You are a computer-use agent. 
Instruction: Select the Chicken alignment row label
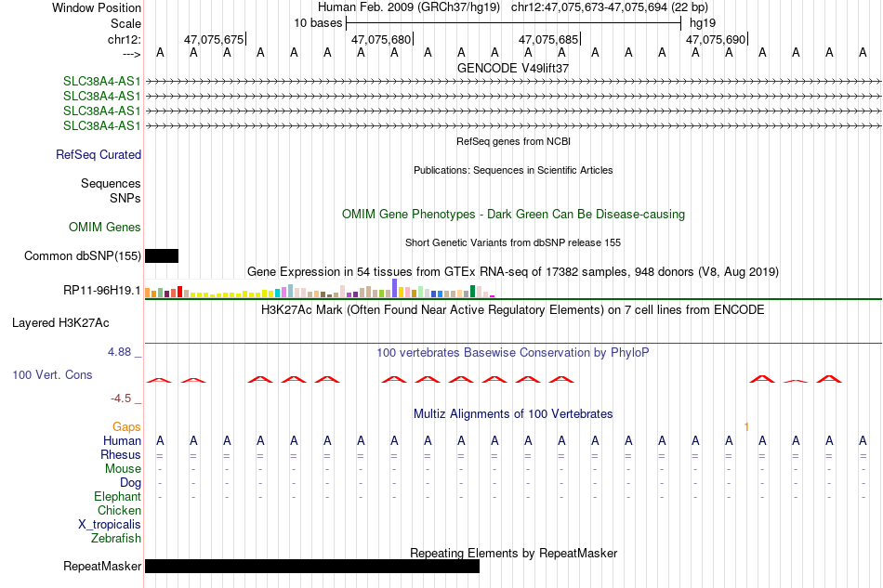coord(119,510)
